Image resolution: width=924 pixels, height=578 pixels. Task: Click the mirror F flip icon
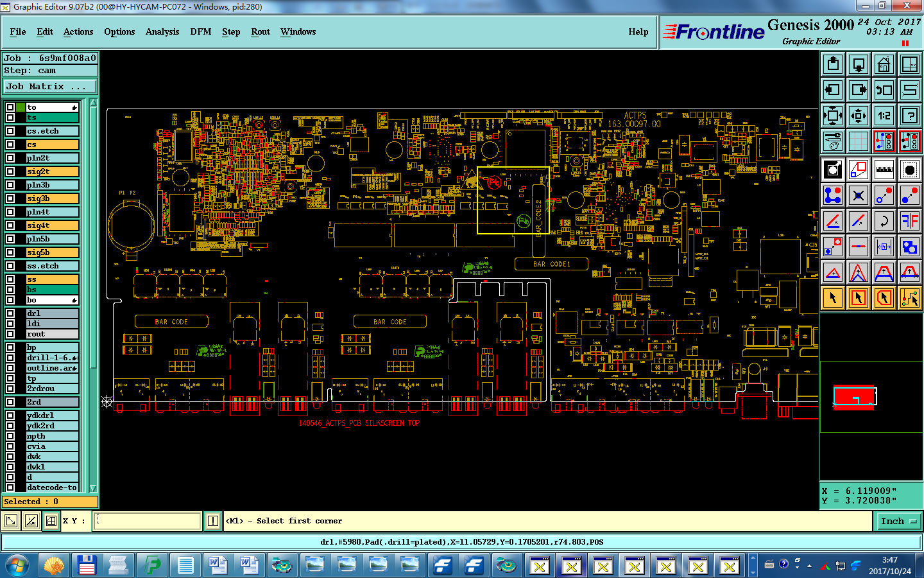point(910,221)
